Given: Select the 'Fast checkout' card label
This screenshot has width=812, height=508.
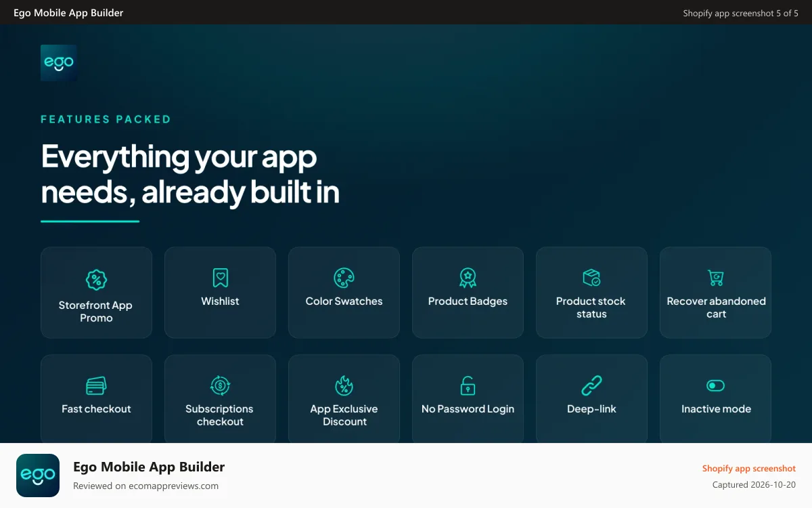Looking at the screenshot, I should click(96, 409).
